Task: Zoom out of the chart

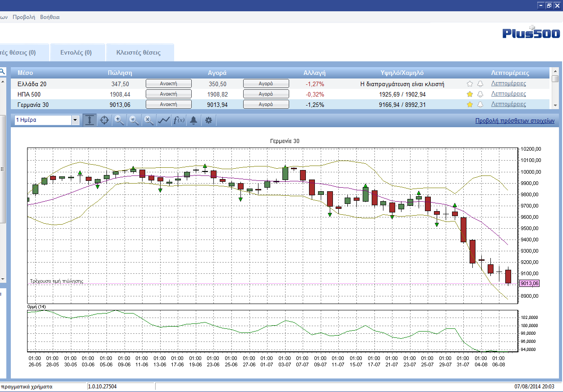Action: 134,120
